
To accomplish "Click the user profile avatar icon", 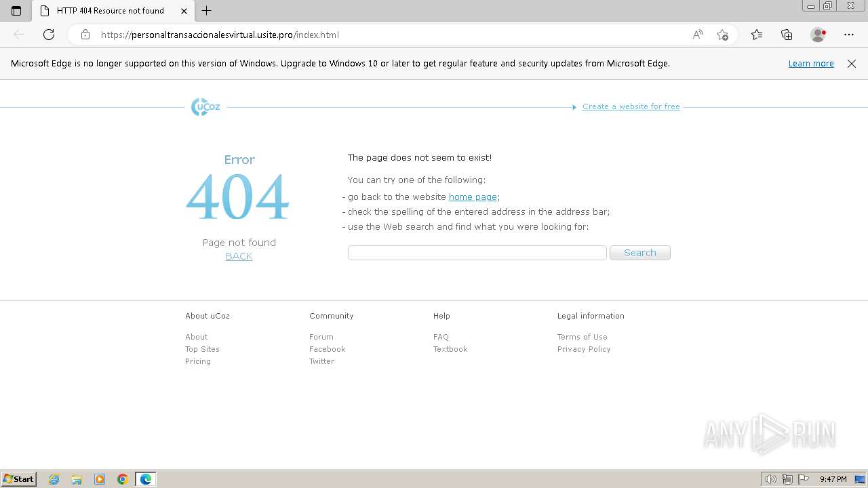I will [x=818, y=35].
